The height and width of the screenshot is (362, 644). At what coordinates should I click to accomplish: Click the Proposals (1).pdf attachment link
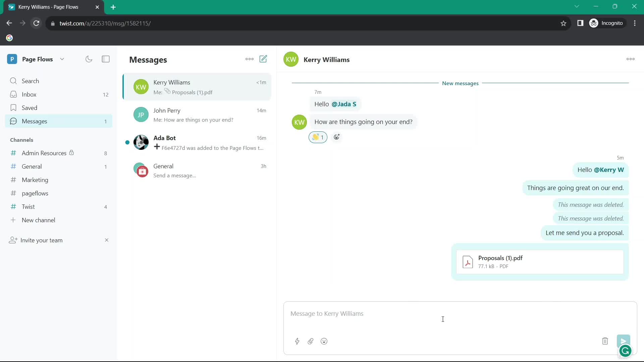(500, 258)
